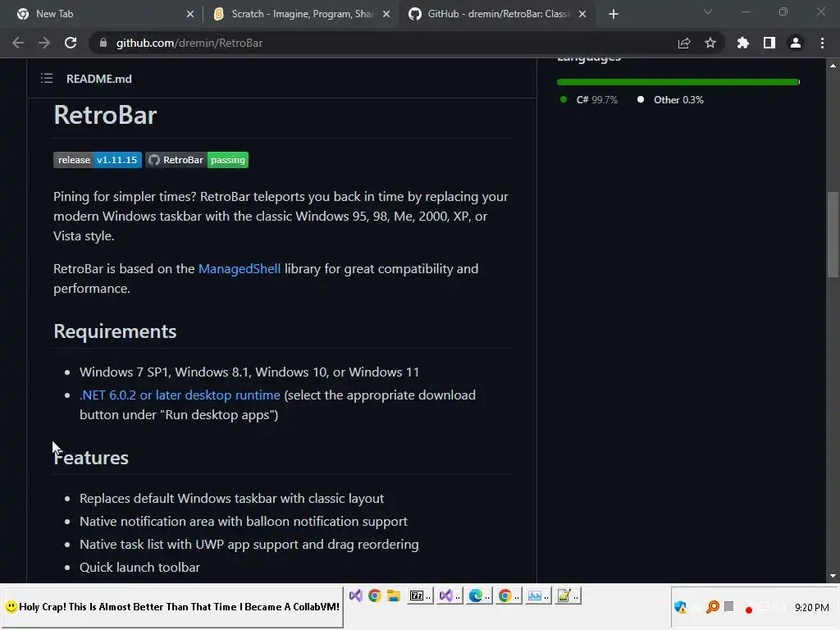Screen dimensions: 840x630
Task: Click the scrollbar up arrow
Action: (x=833, y=66)
